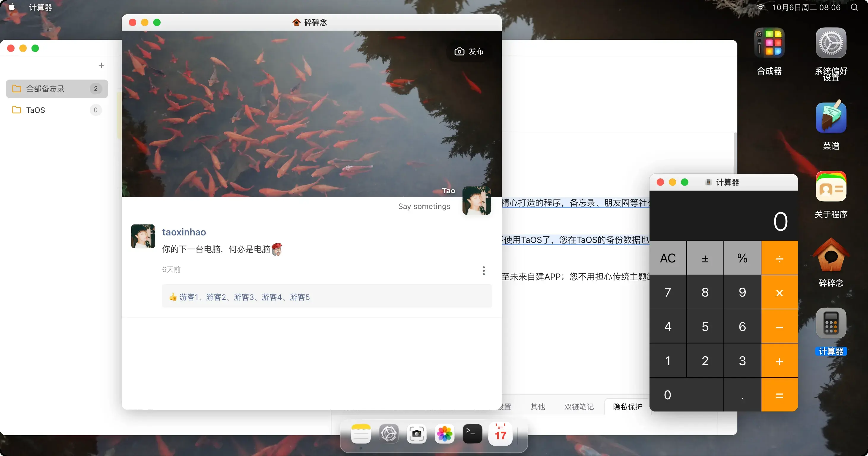
Task: Open the 关于程序 desktop icon
Action: (831, 186)
